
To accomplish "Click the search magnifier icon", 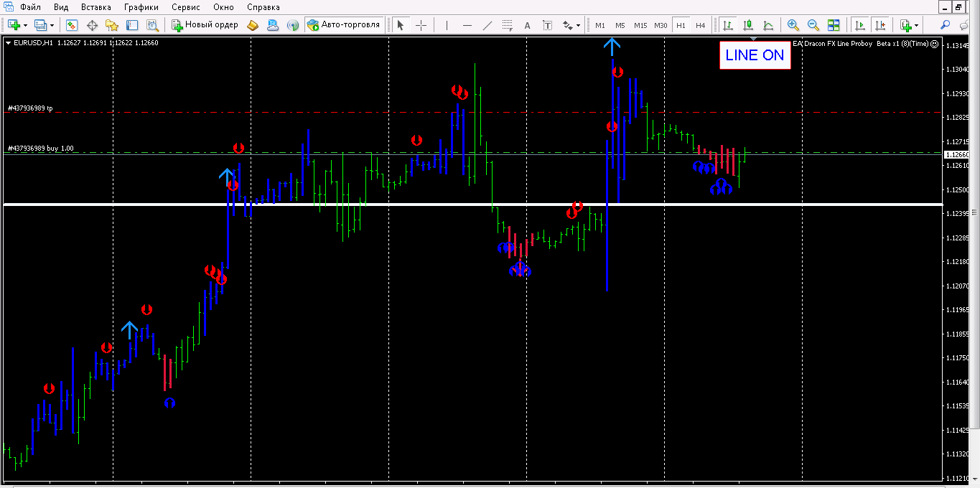I will click(x=946, y=25).
